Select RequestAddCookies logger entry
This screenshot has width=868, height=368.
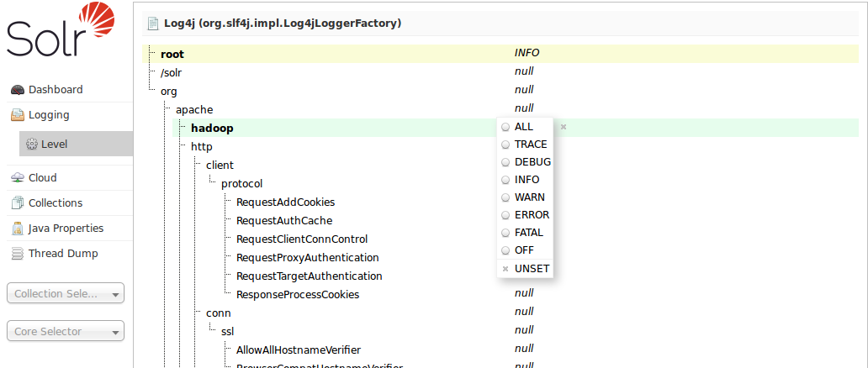click(x=285, y=202)
